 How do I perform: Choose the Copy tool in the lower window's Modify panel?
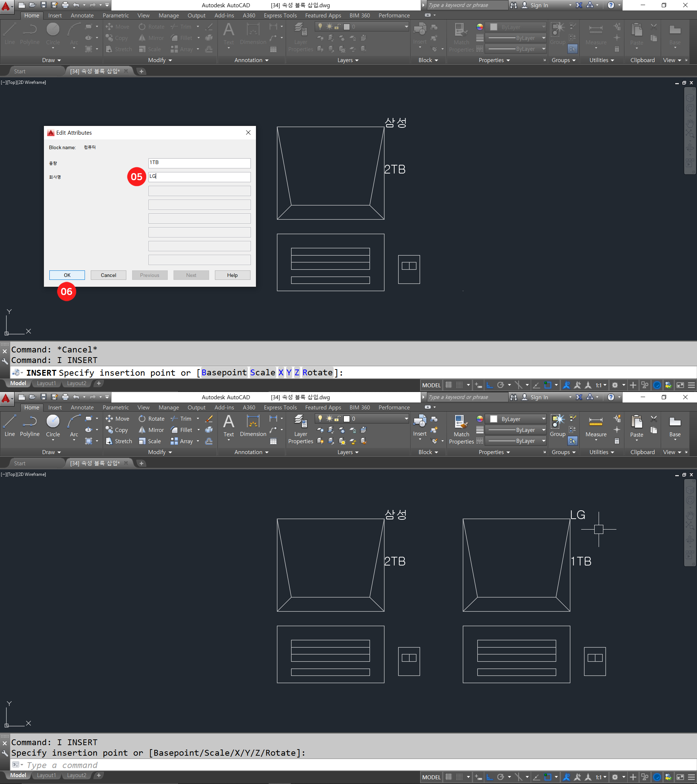117,430
